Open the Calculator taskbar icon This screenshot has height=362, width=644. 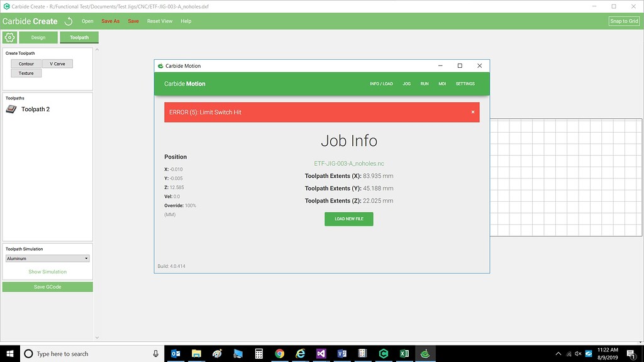point(258,354)
